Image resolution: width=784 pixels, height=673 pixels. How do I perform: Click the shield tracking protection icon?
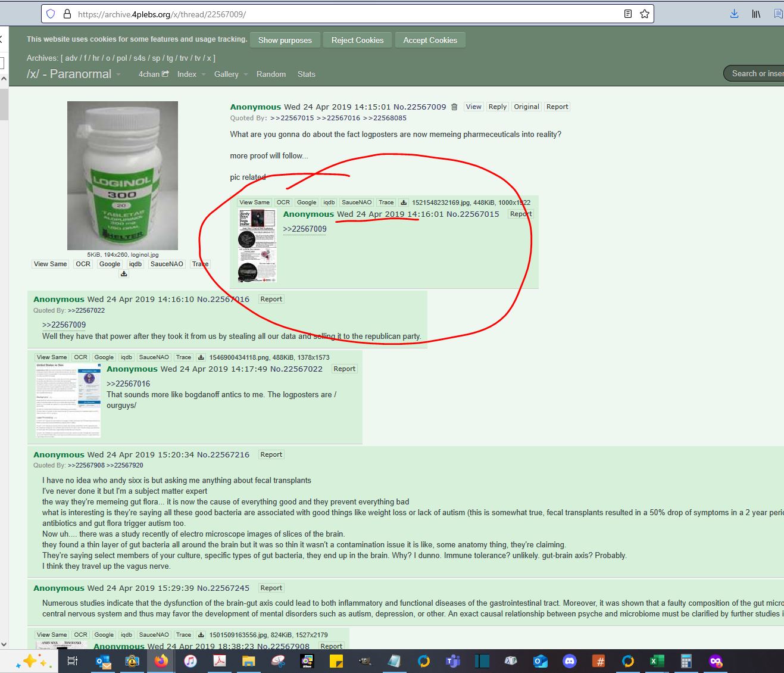click(51, 14)
